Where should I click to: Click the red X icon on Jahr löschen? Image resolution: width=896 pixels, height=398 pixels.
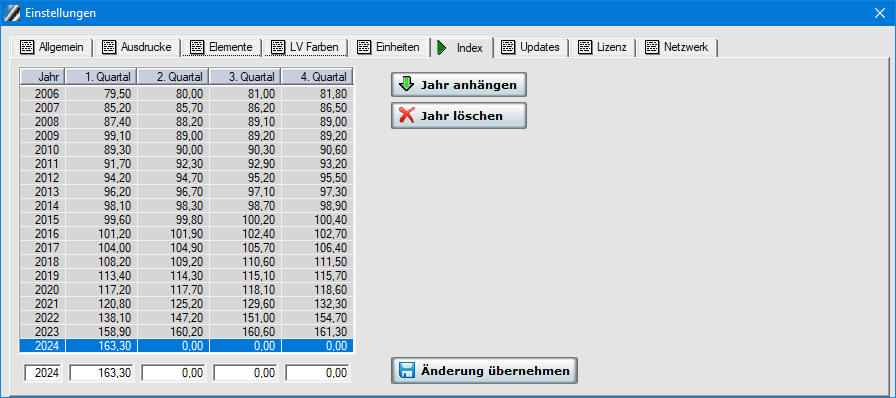pyautogui.click(x=406, y=116)
